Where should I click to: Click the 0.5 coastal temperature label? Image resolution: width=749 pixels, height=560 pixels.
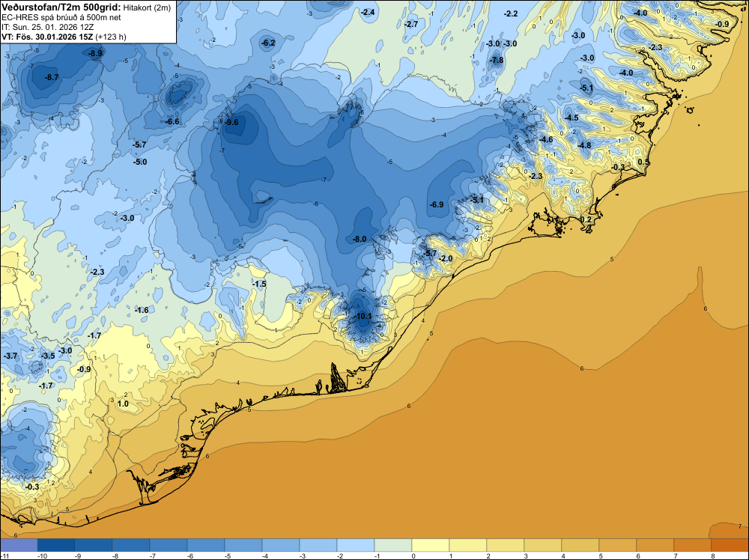pyautogui.click(x=644, y=162)
